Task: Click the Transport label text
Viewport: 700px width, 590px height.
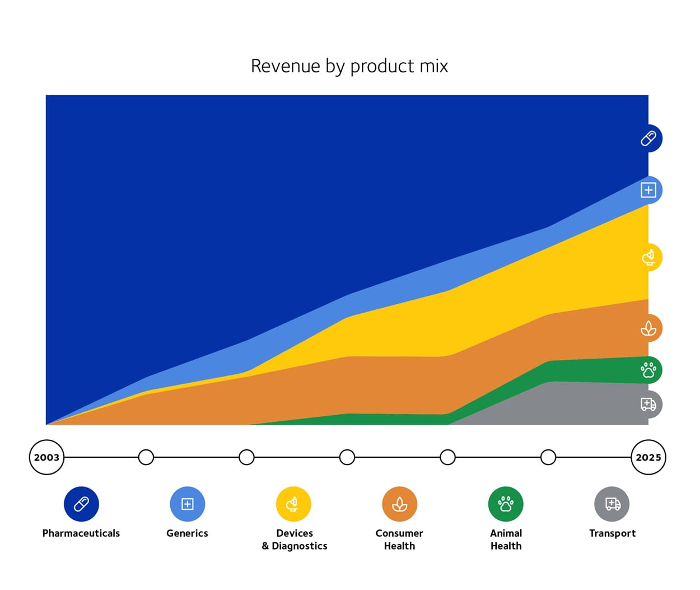Action: coord(612,533)
